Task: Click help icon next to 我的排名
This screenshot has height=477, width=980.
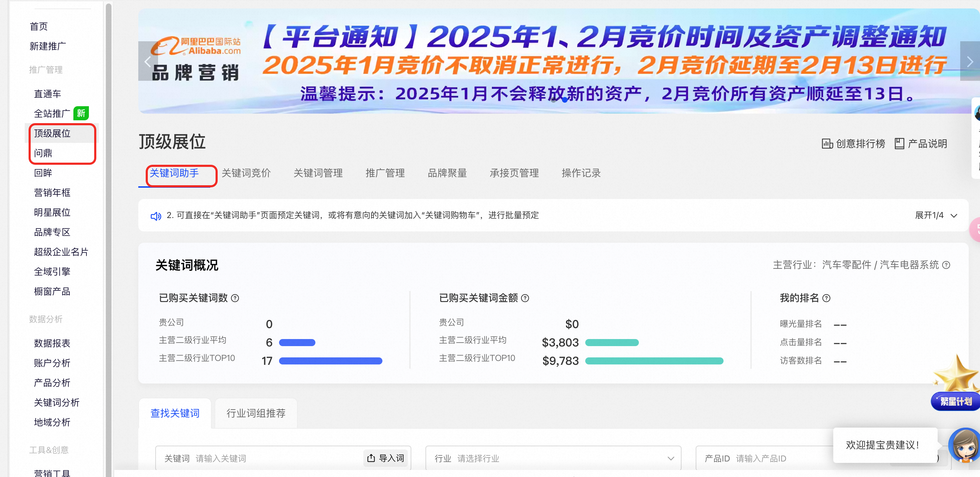Action: 826,298
